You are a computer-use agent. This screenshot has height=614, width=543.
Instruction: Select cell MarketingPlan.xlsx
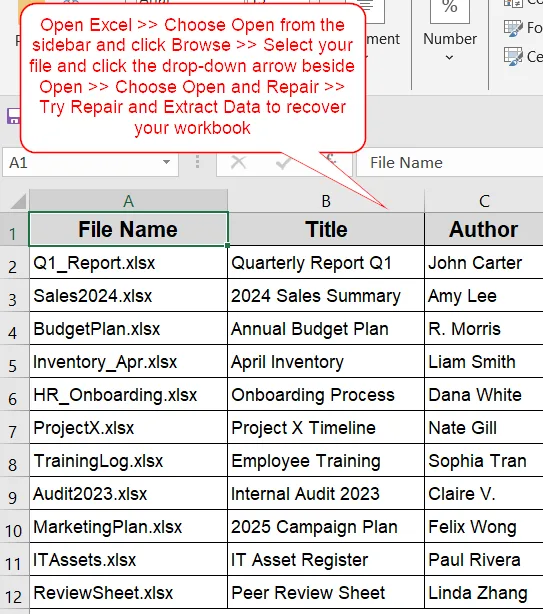(x=128, y=526)
